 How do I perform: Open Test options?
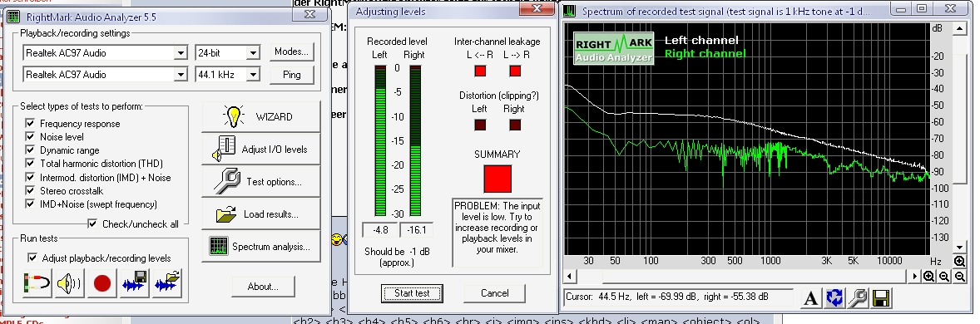point(260,182)
